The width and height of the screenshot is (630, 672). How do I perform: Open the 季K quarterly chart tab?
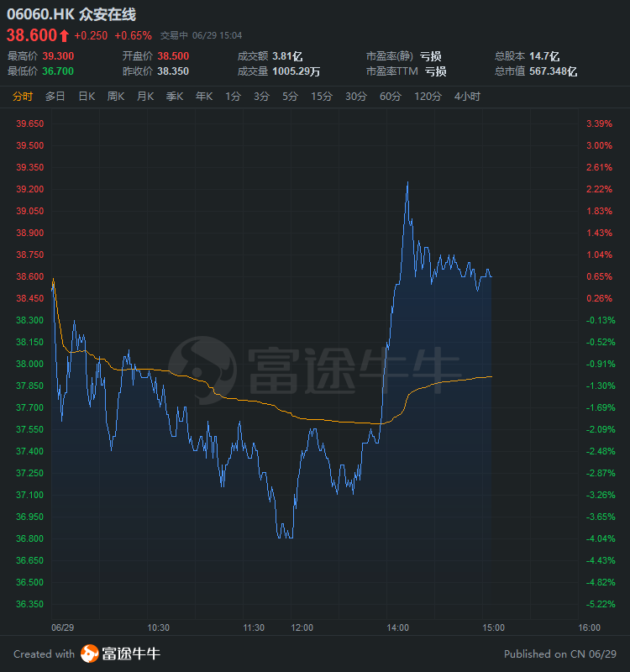[x=175, y=97]
